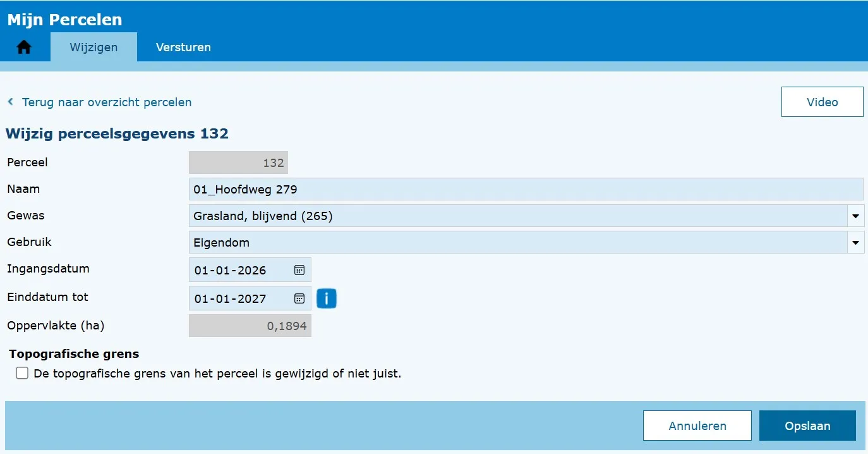Go to the home icon tab
The image size is (868, 454).
(x=24, y=47)
